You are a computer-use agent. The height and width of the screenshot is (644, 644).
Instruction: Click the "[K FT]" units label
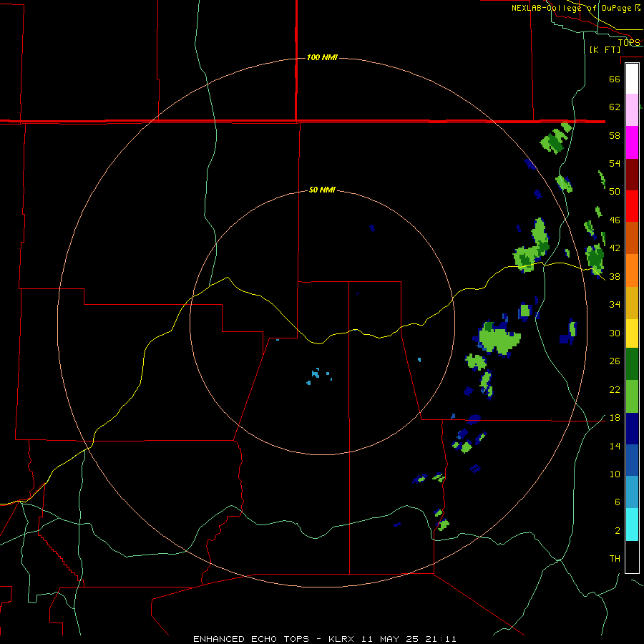[605, 49]
